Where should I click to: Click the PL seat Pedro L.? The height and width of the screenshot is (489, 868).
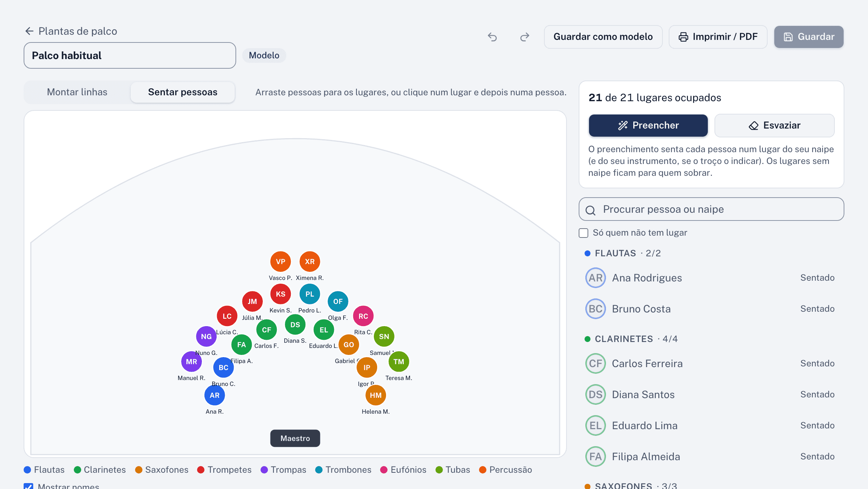(310, 294)
